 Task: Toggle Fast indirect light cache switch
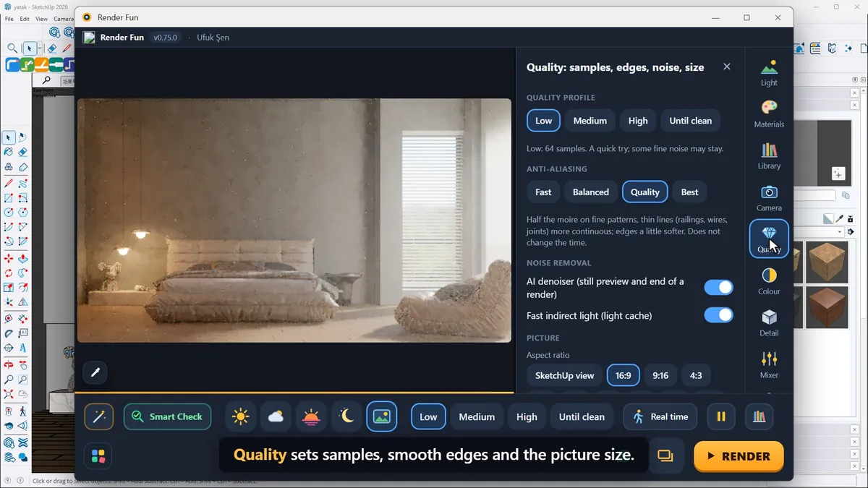click(x=718, y=315)
